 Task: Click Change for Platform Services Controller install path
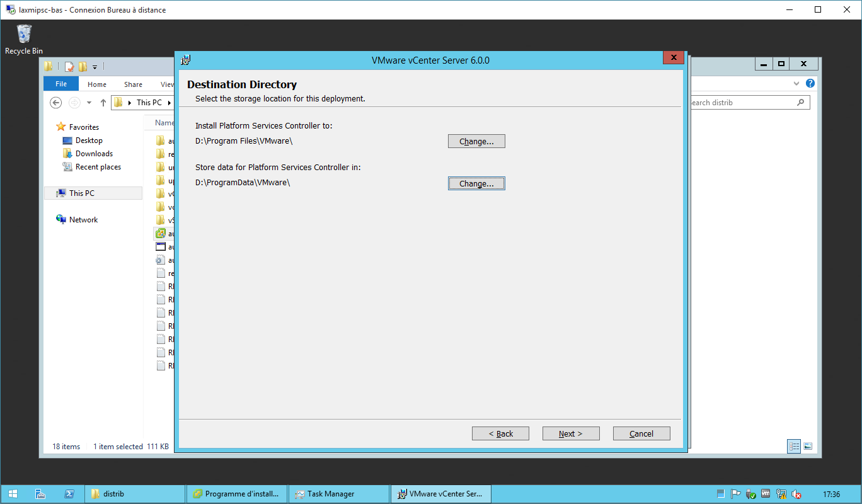pyautogui.click(x=476, y=141)
